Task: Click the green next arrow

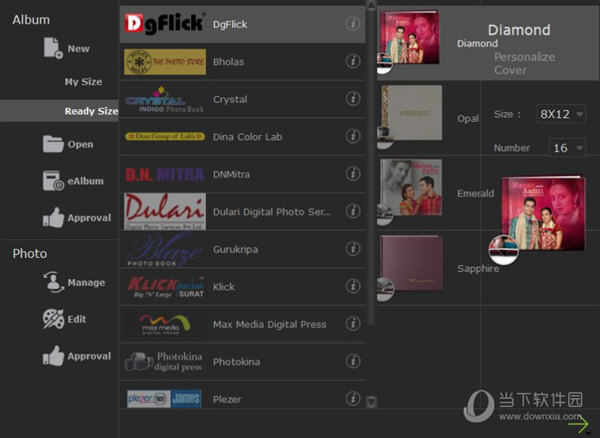Action: [x=578, y=424]
